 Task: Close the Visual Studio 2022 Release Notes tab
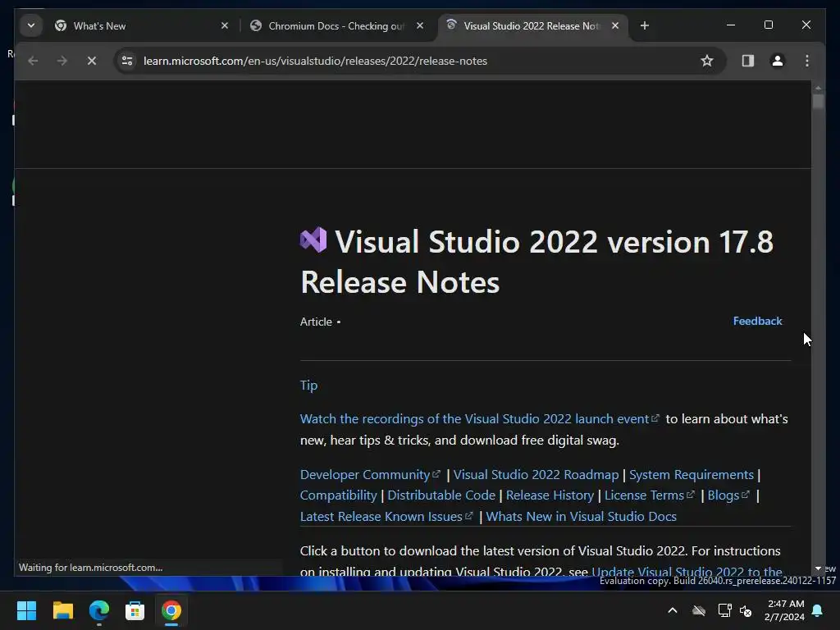(x=615, y=25)
